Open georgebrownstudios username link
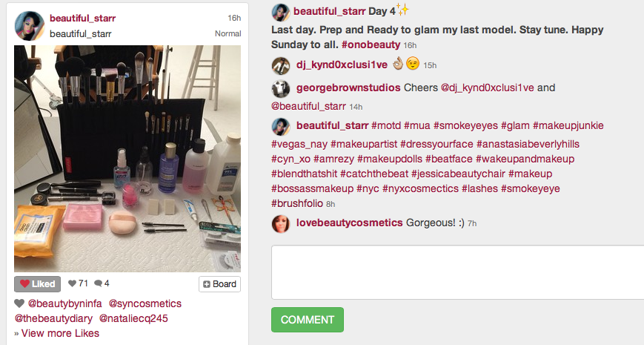Viewport: 644px width, 345px height. pos(348,88)
